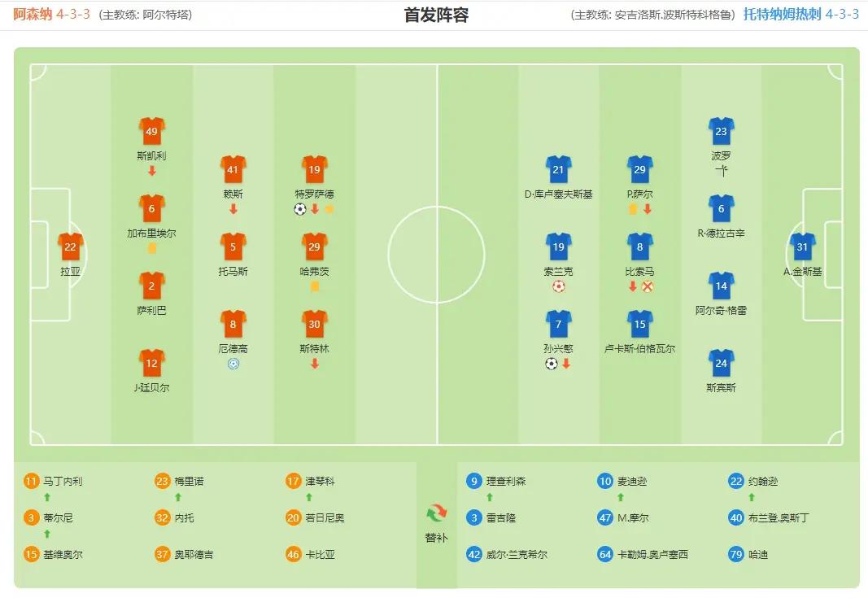Image resolution: width=868 pixels, height=598 pixels.
Task: Select 孙兴慜's blue number 7 jersey
Action: (x=559, y=324)
